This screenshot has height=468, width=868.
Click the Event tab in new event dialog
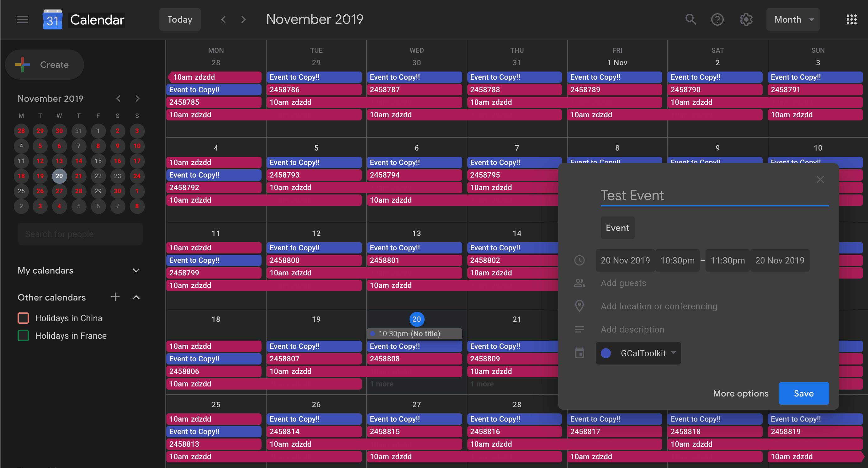tap(617, 228)
